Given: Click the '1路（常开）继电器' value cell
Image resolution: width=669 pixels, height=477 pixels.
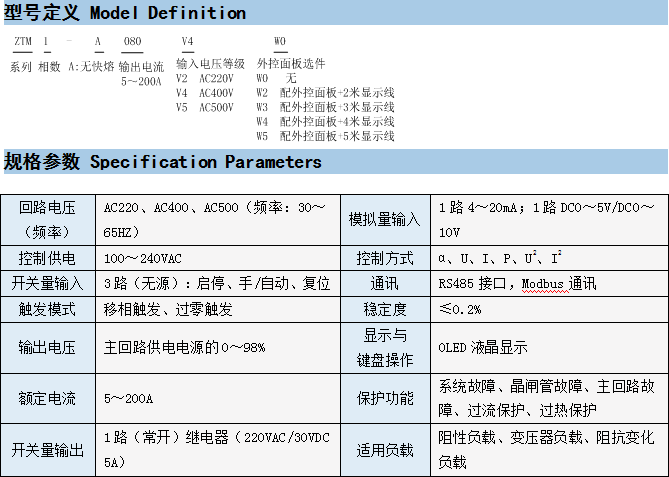Looking at the screenshot, I should pyautogui.click(x=218, y=450).
